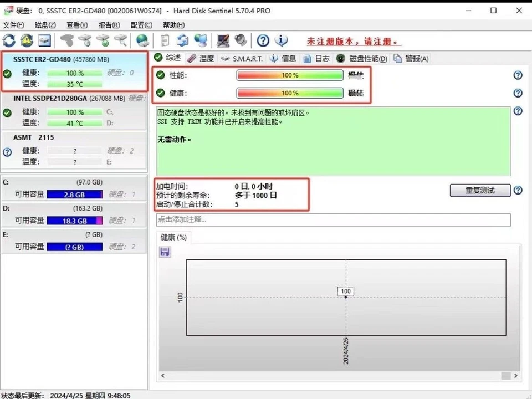Click green check icon of SSSTC ER2-GD480 disk
Viewport: 532px width, 399px height.
tap(7, 74)
